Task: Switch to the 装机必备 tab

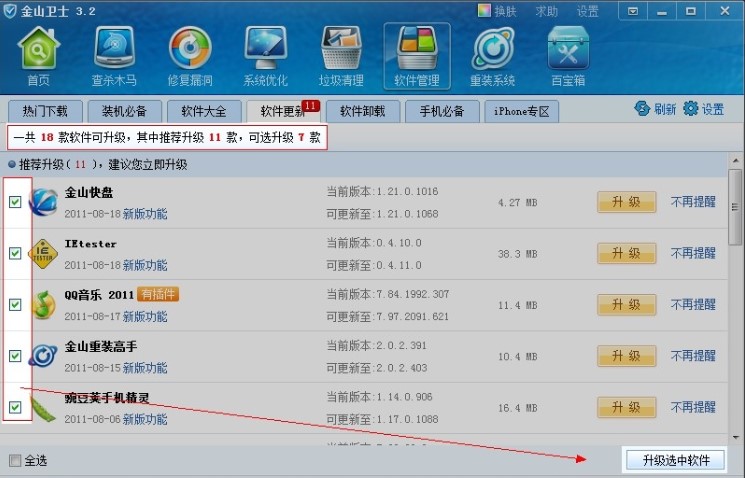Action: 124,112
